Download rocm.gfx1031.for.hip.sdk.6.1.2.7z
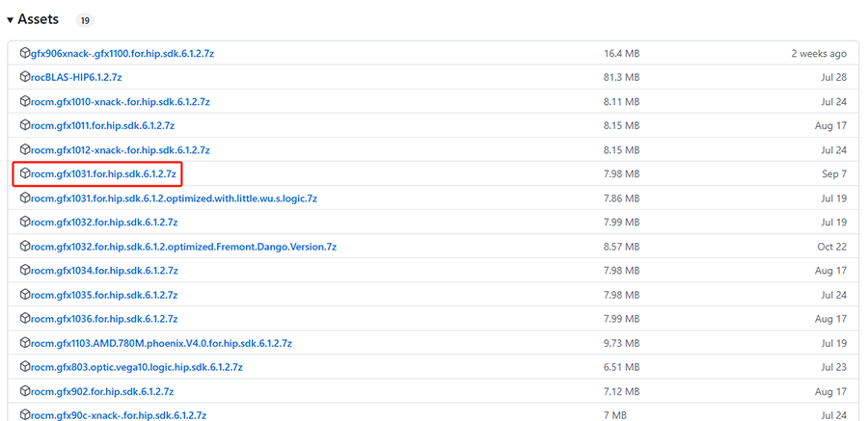The height and width of the screenshot is (421, 868). [x=103, y=174]
